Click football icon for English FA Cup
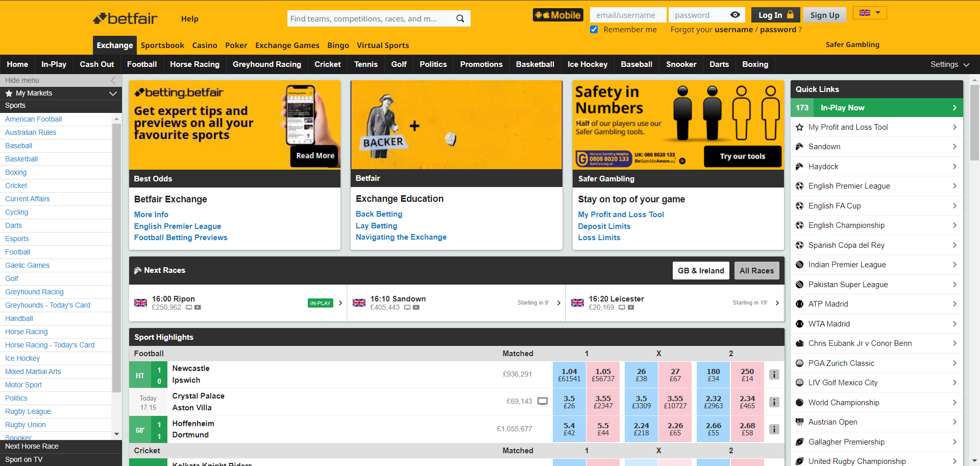980x466 pixels. click(x=799, y=206)
